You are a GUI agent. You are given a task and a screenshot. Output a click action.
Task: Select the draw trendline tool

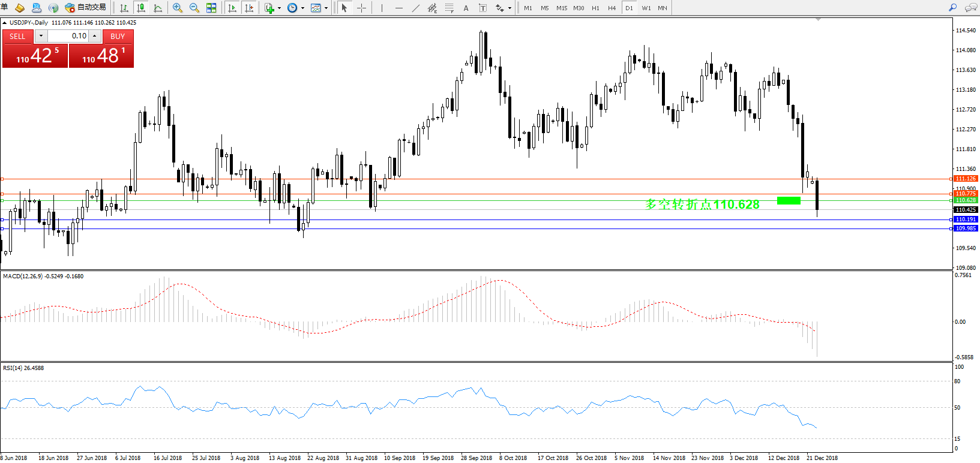[415, 8]
